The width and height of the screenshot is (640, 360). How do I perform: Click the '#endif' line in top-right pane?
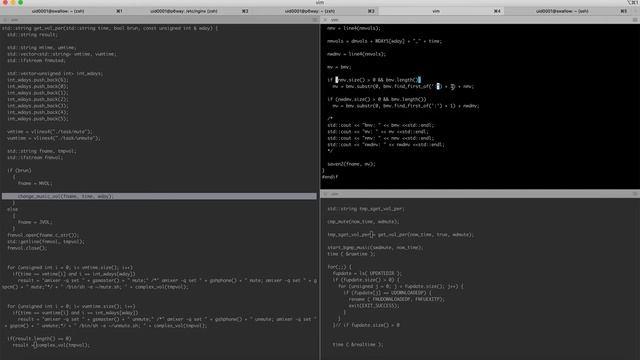[330, 177]
